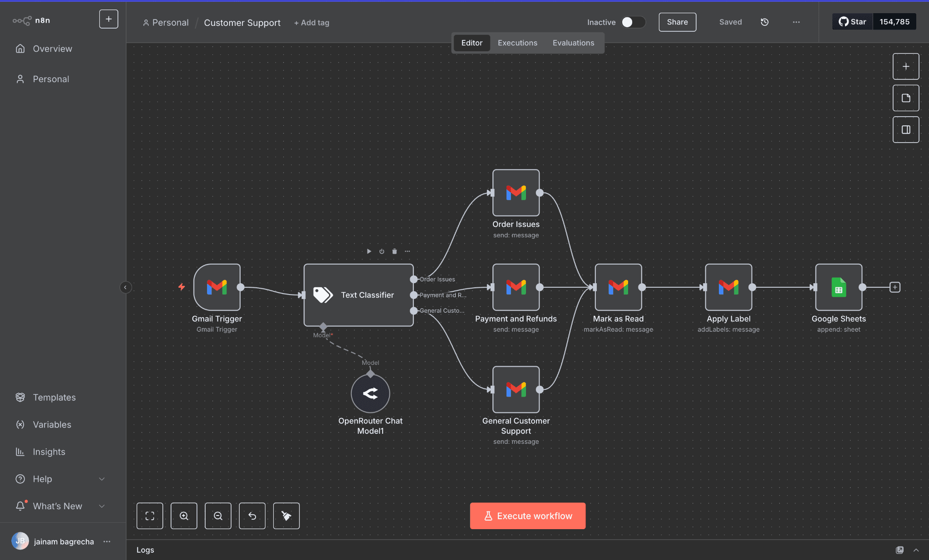Run the Execute workflow button

[x=527, y=516]
